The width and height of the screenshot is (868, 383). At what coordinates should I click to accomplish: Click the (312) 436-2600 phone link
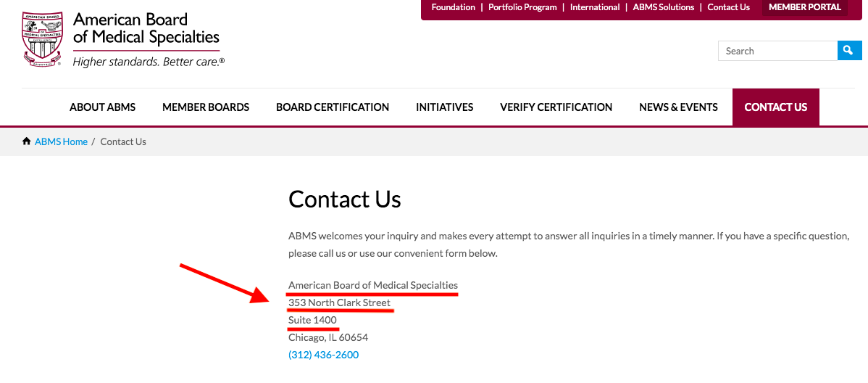[x=323, y=355]
